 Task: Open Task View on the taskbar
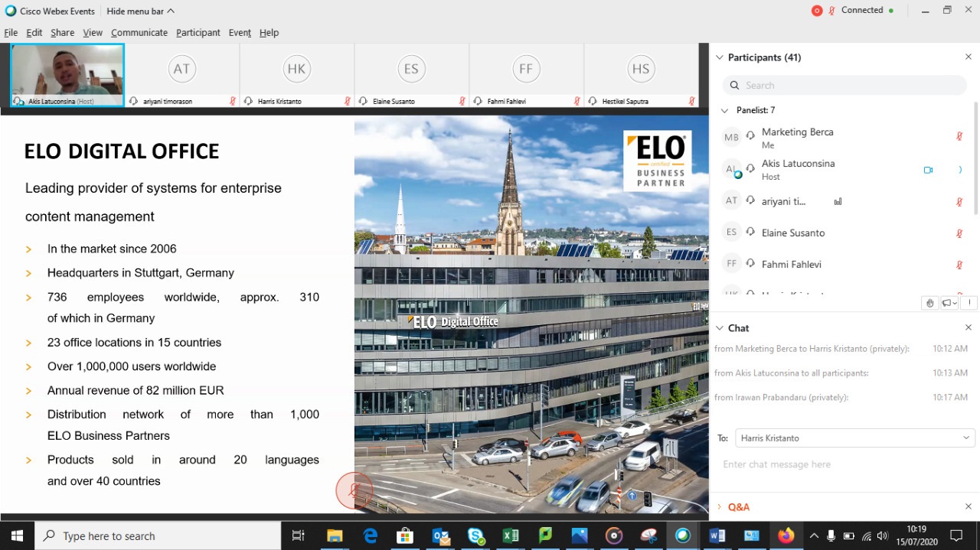[x=299, y=535]
